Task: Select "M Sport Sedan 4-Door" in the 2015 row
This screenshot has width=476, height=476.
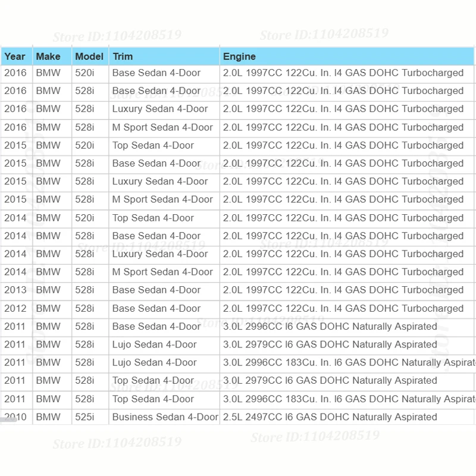Action: click(162, 199)
